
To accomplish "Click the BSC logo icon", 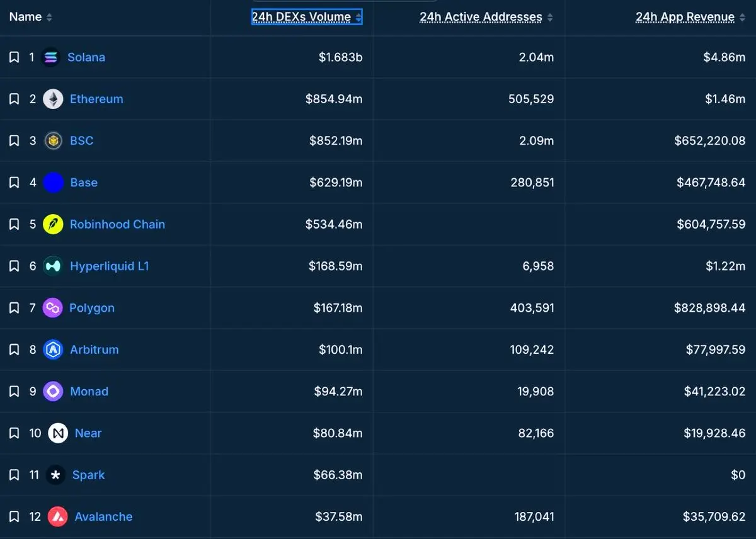I will pyautogui.click(x=53, y=141).
